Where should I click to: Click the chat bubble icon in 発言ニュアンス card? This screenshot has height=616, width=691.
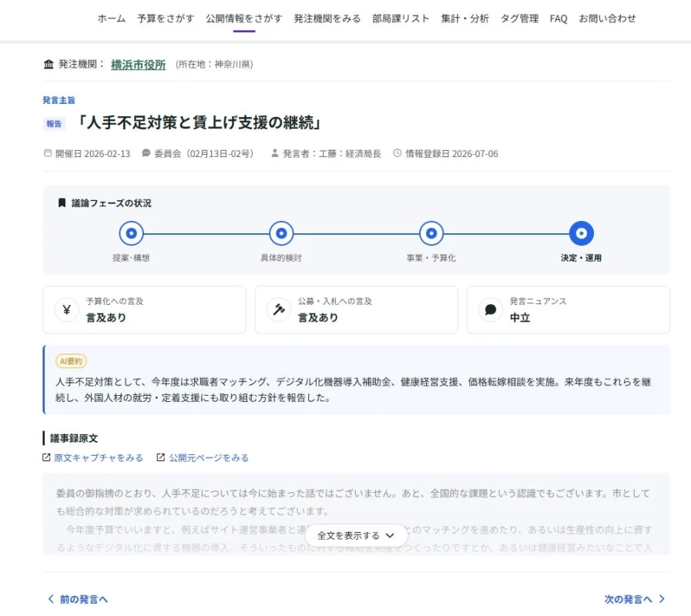click(491, 310)
